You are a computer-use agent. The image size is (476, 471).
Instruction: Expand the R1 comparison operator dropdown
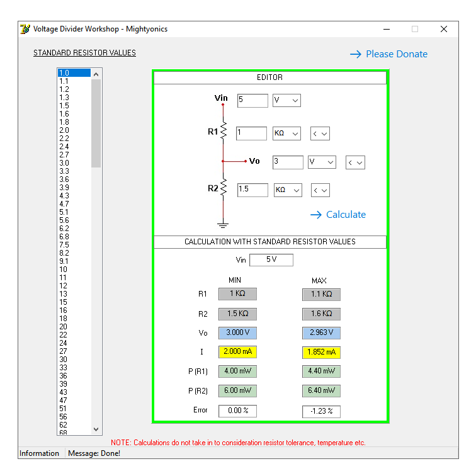(320, 133)
